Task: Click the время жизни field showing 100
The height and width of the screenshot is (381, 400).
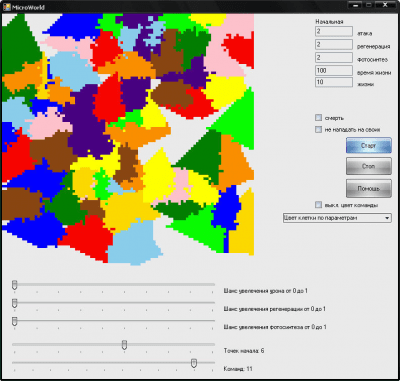Action: pos(334,70)
